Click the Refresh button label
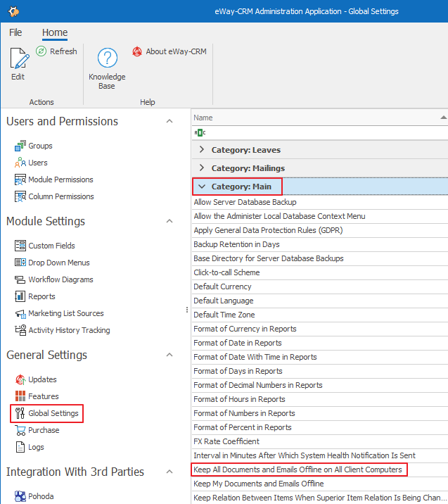Viewport: 448px width, 504px height. [63, 51]
